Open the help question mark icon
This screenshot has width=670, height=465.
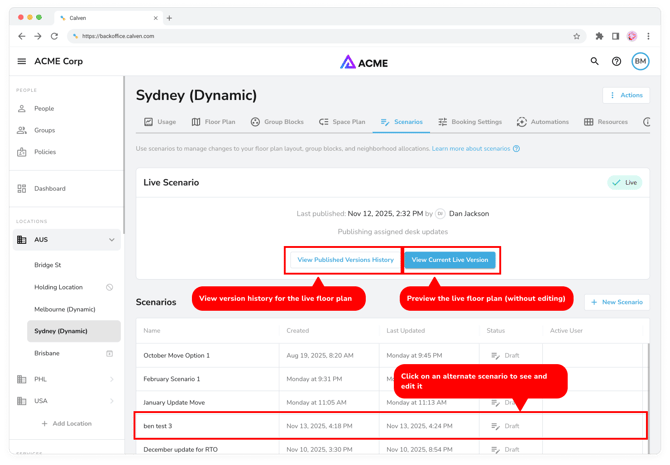coord(616,61)
